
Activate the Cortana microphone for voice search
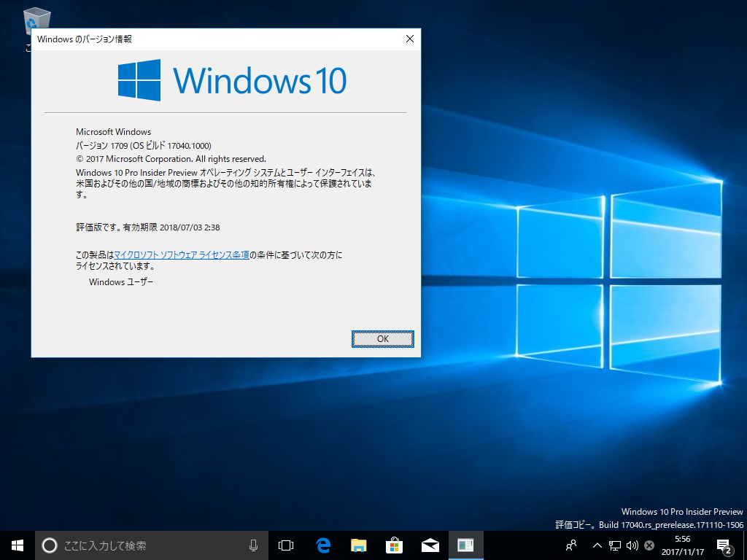click(x=252, y=545)
